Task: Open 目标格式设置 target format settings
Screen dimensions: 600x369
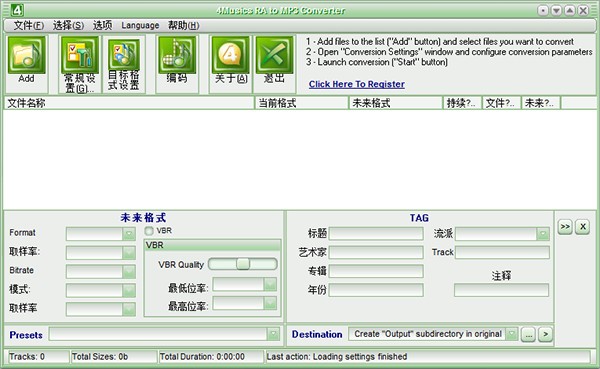Action: (124, 55)
